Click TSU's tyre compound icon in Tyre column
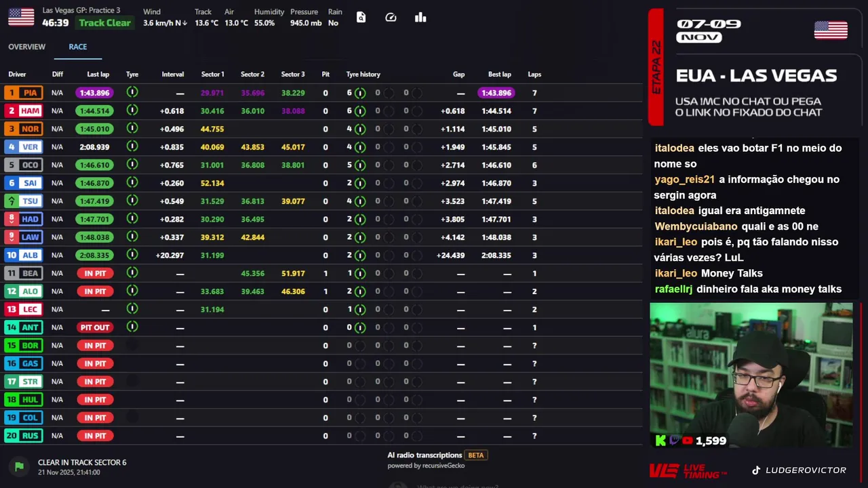The image size is (868, 488). click(x=132, y=201)
